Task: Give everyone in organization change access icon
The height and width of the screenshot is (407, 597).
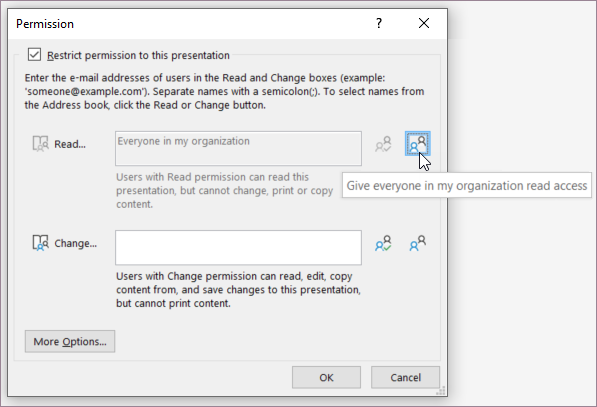Action: click(x=418, y=243)
